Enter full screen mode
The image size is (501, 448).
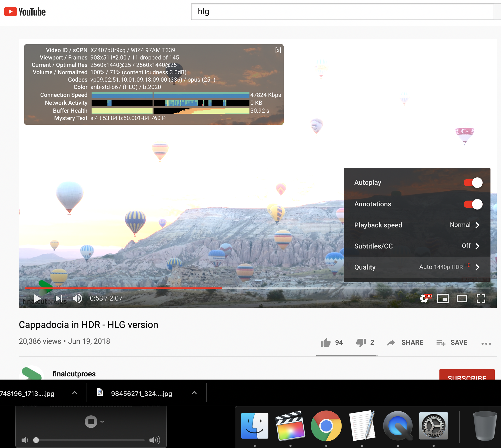pos(481,298)
